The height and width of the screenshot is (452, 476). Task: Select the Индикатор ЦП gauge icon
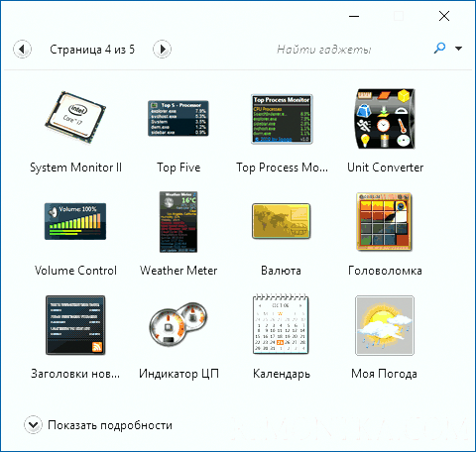pos(178,323)
